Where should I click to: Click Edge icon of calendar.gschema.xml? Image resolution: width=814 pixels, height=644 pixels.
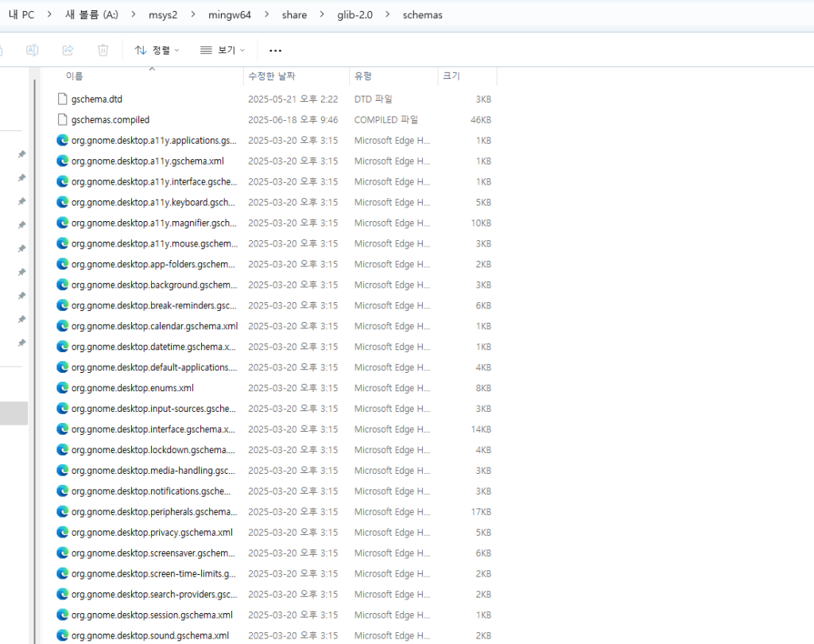click(x=62, y=326)
